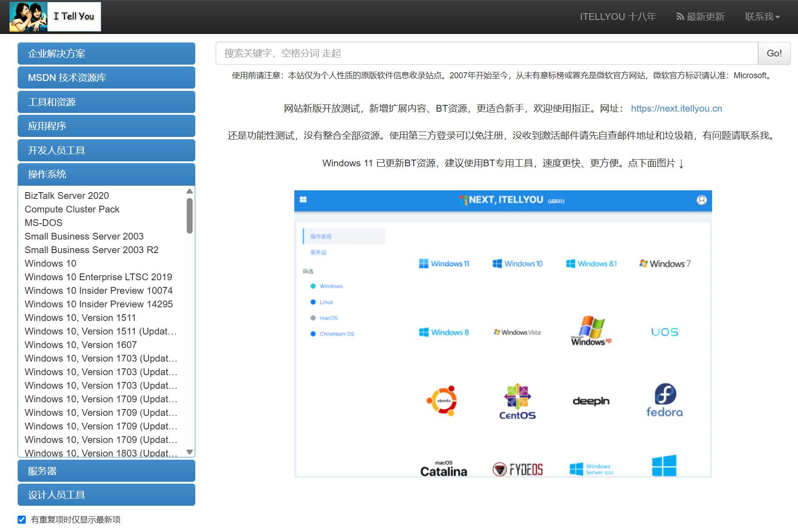Viewport: 798px width, 532px height.
Task: Collapse the 操作系统 category
Action: [106, 174]
